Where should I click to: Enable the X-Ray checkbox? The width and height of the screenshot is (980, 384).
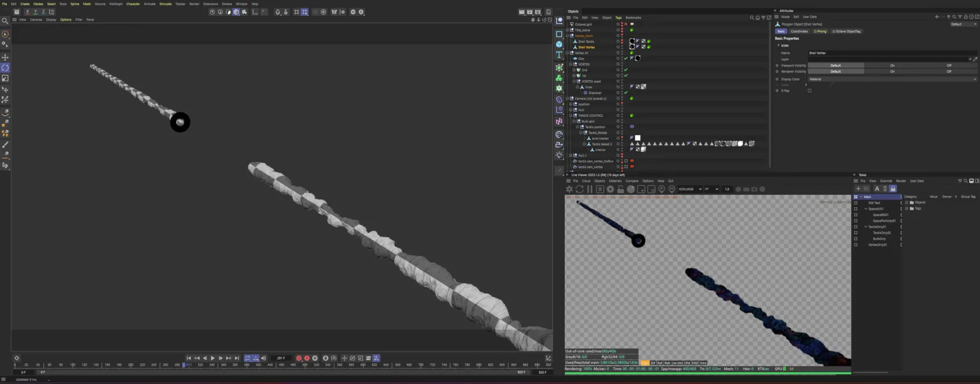tap(809, 91)
